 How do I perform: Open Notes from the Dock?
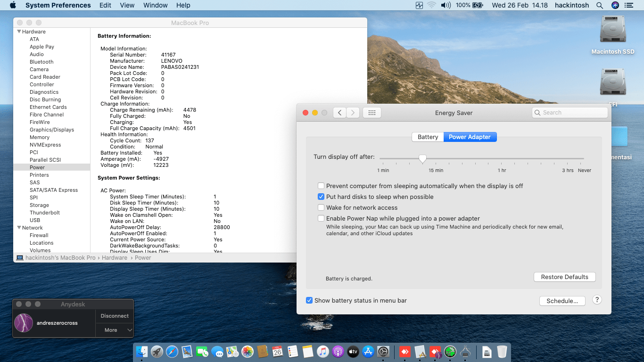click(x=307, y=352)
